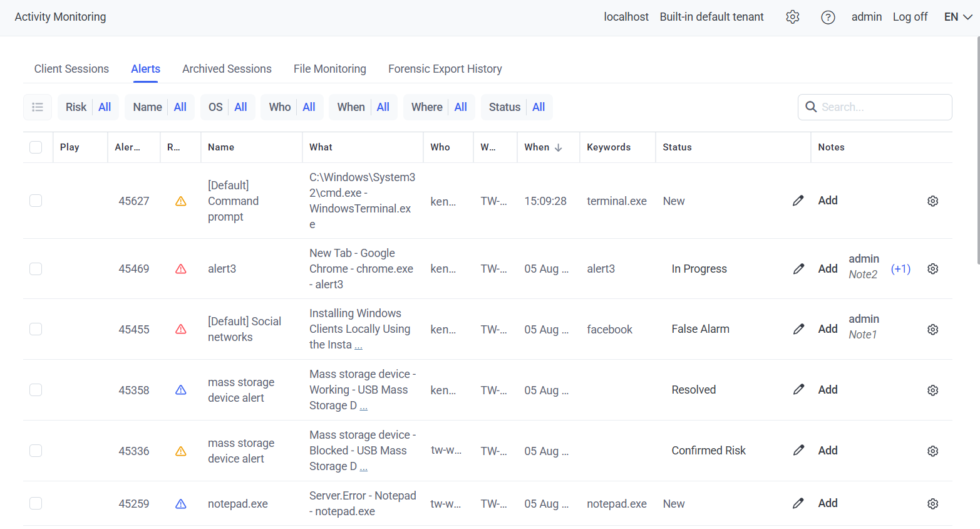This screenshot has height=529, width=980.
Task: Check the row checkbox for alert 45358
Action: [36, 390]
